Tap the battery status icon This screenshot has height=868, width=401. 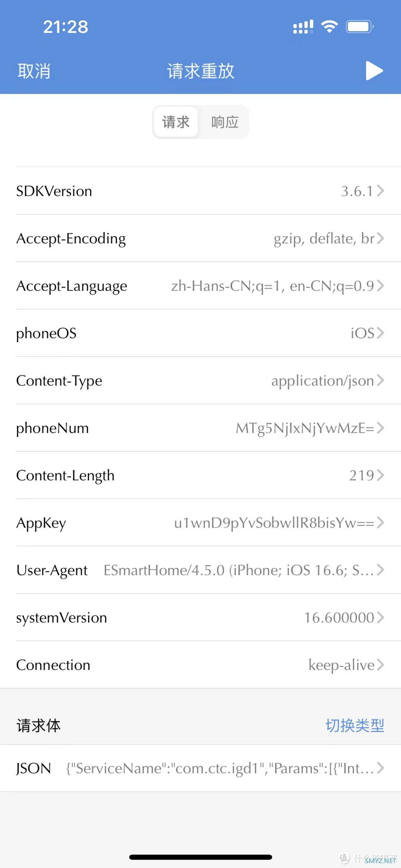[360, 27]
